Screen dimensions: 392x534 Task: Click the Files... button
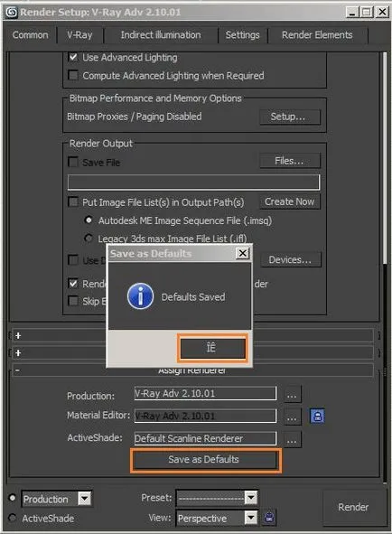point(290,161)
